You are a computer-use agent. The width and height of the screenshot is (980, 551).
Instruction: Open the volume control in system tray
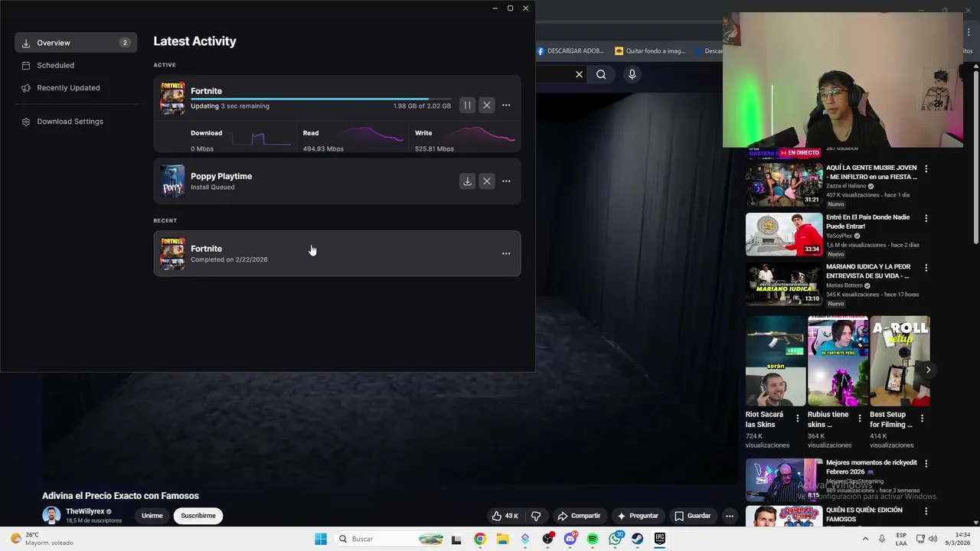click(x=933, y=539)
